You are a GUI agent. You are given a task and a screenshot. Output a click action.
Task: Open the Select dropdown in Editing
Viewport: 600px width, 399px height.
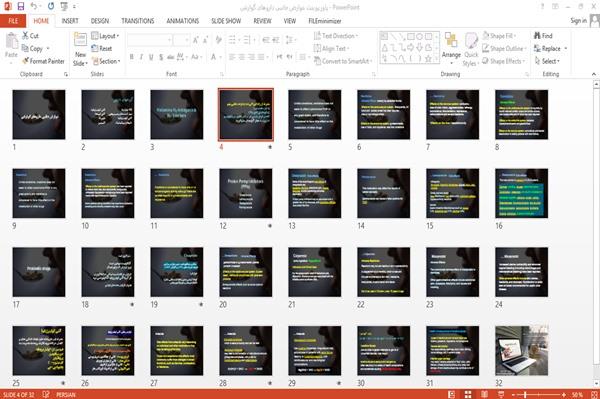click(x=547, y=61)
